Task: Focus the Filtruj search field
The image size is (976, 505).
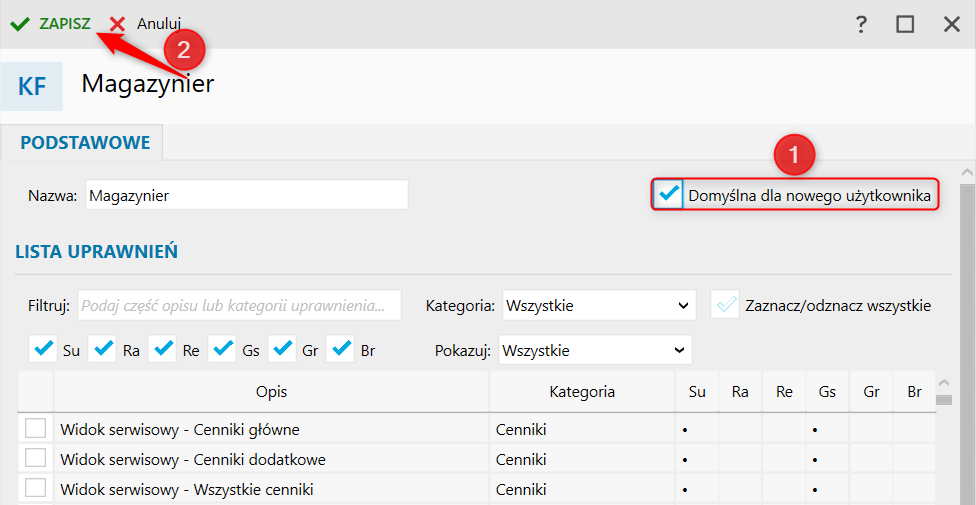Action: (x=239, y=305)
